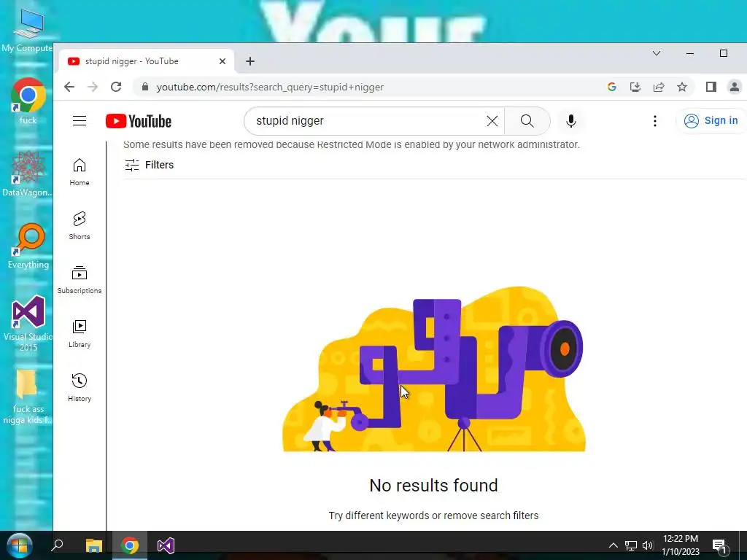The image size is (747, 560).
Task: Open the Windows Start button
Action: (x=20, y=545)
